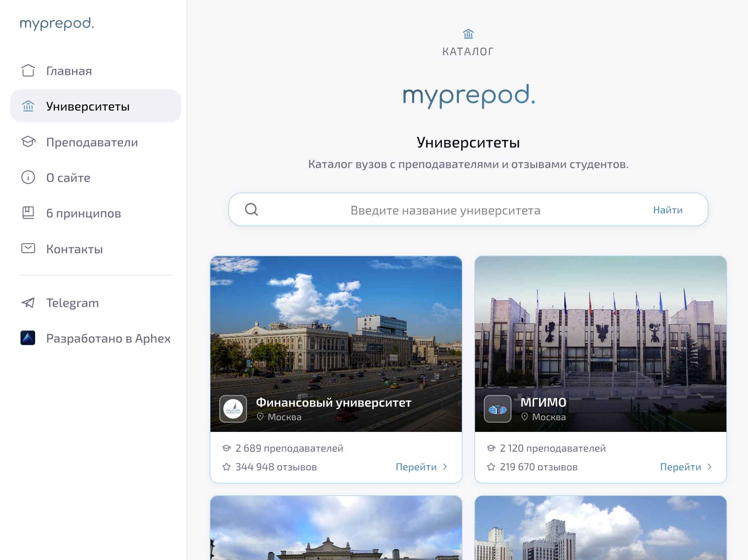The width and height of the screenshot is (748, 560).
Task: Click the location pin under МГИМО
Action: (x=525, y=417)
